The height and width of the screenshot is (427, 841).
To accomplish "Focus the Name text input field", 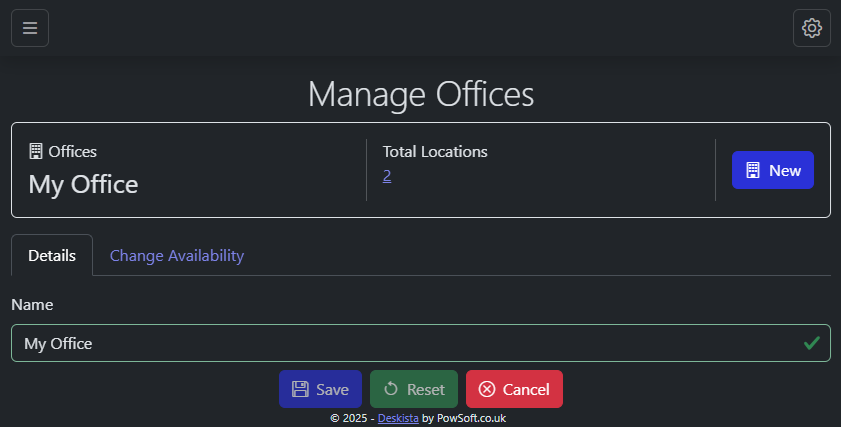I will point(400,343).
